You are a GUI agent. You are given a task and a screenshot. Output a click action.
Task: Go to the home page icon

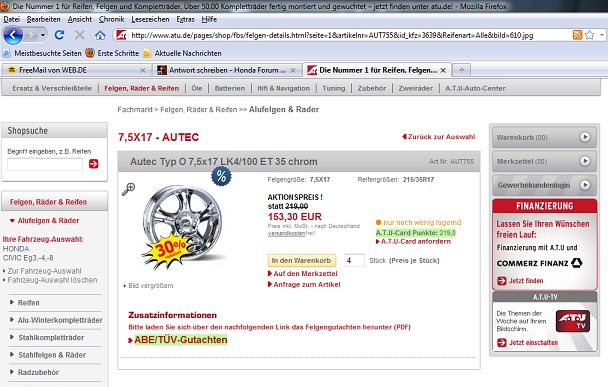pos(100,35)
